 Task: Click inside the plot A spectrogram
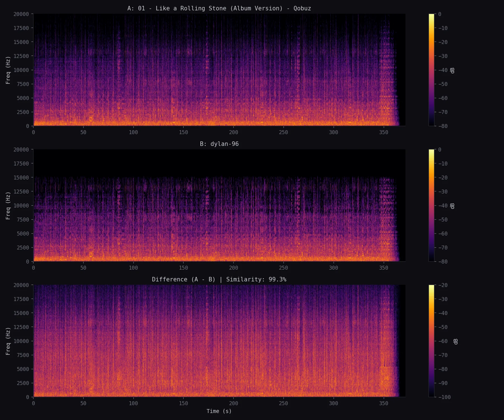[219, 70]
